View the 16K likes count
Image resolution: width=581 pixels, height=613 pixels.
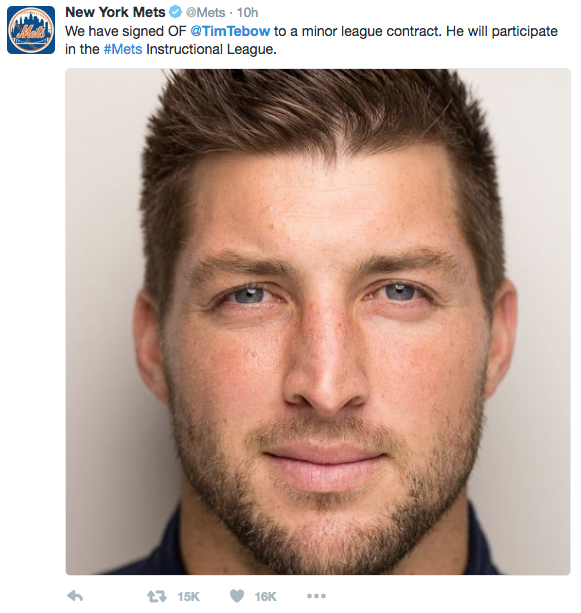(265, 596)
